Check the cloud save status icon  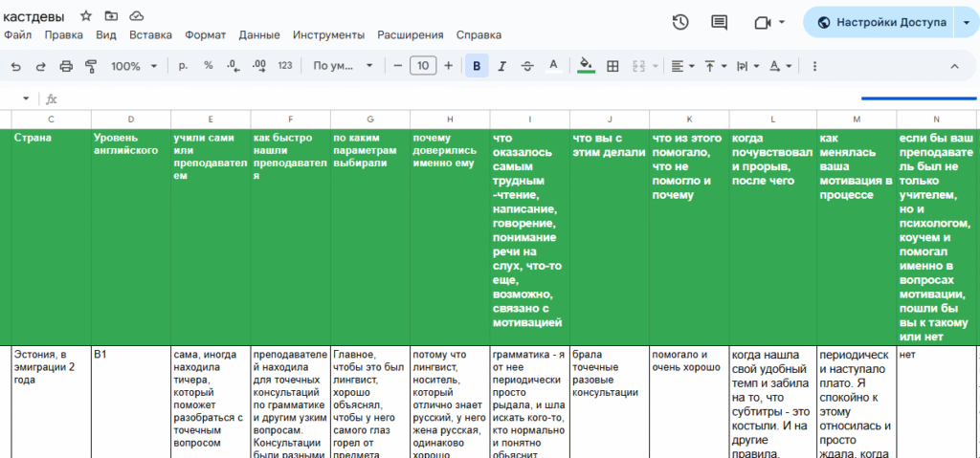coord(136,16)
